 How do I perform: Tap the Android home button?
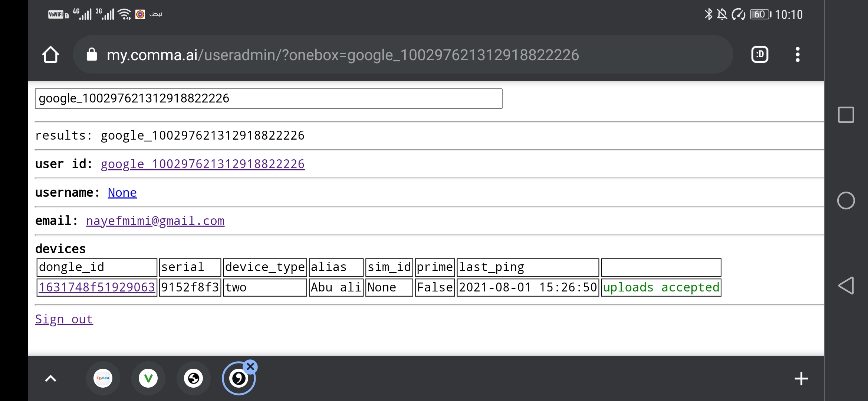846,200
